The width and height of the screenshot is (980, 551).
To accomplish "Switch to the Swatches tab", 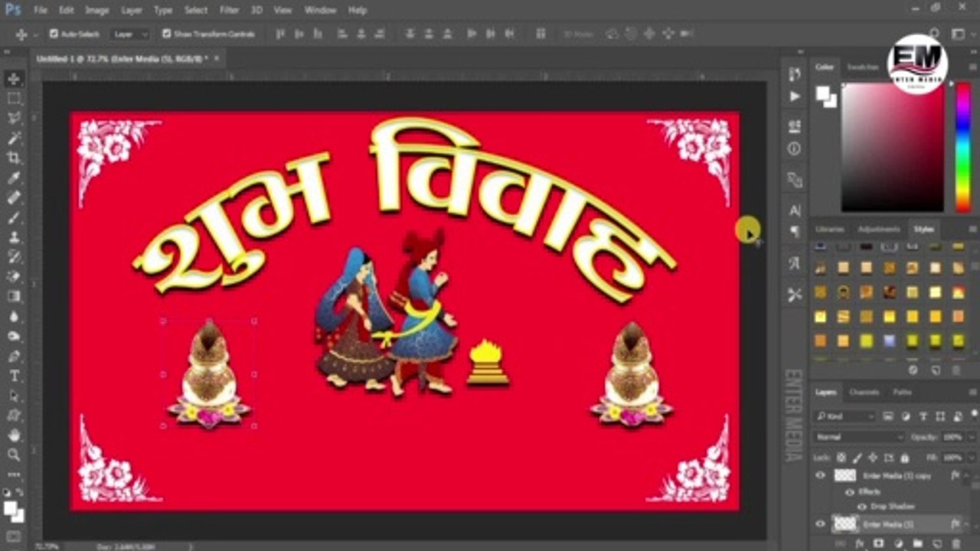I will [x=862, y=67].
